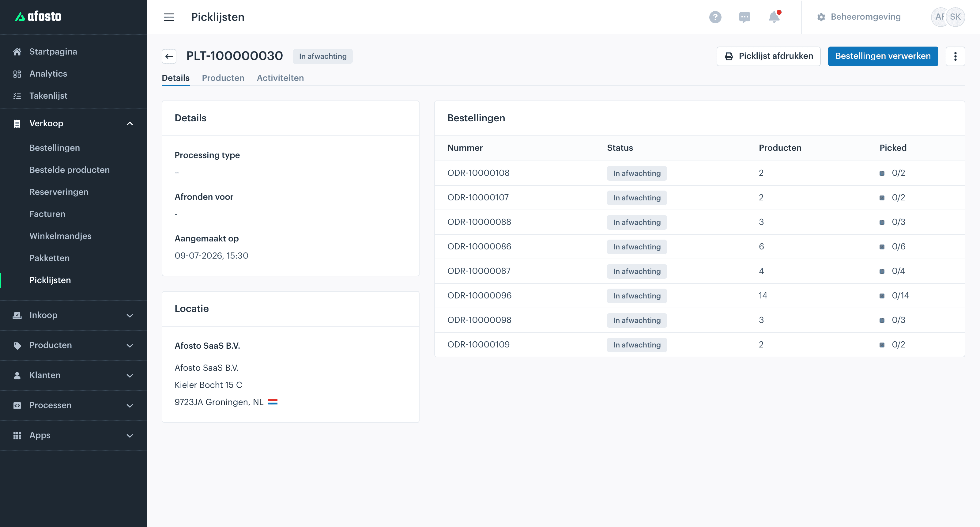Click the Bestellingen verwerken button

pos(883,56)
